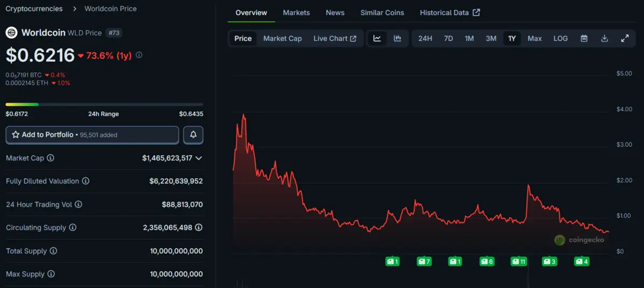Click the Worldcoin logo icon
Image resolution: width=644 pixels, height=288 pixels.
pos(11,33)
